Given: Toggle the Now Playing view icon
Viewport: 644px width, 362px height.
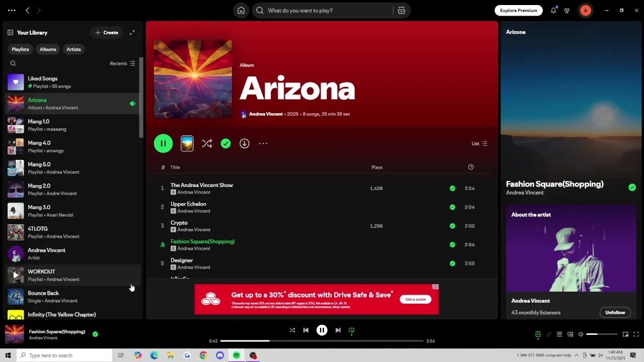Looking at the screenshot, I should coord(538,334).
